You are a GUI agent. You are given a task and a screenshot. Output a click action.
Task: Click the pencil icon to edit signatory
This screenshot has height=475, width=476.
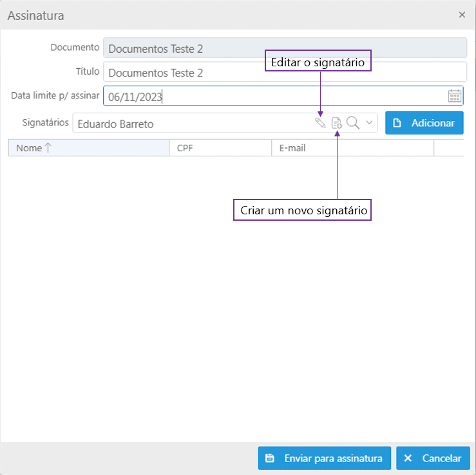320,123
